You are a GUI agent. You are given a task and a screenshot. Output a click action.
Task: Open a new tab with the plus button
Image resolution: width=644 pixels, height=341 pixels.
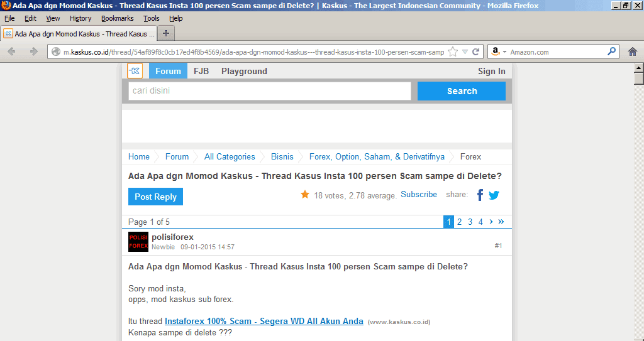166,33
